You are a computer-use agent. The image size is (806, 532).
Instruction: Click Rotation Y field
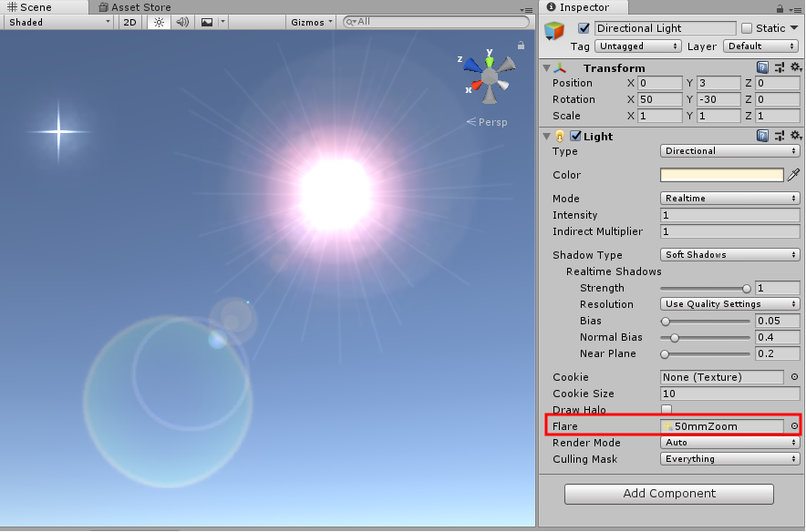click(x=718, y=99)
